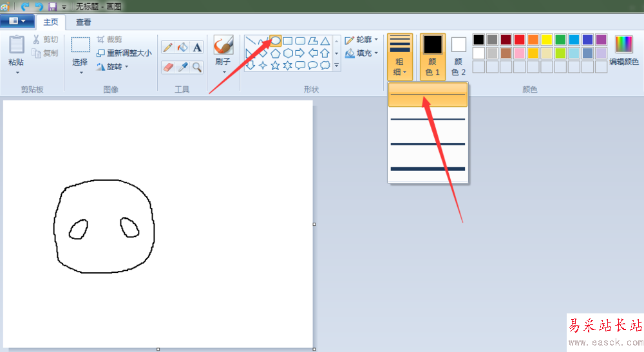Select the Five-point star shape
The image size is (644, 352).
[275, 65]
